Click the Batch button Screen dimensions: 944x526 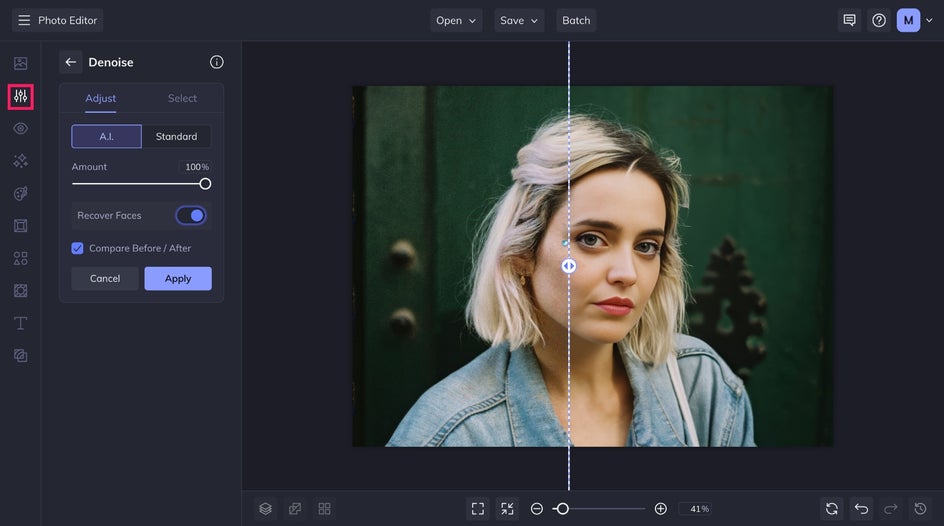tap(576, 20)
